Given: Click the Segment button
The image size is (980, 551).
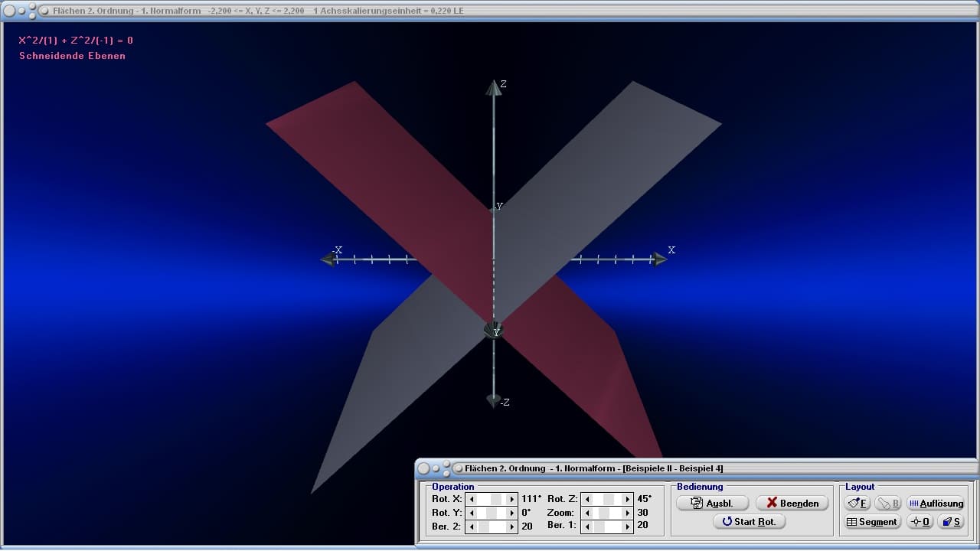Looking at the screenshot, I should (872, 521).
